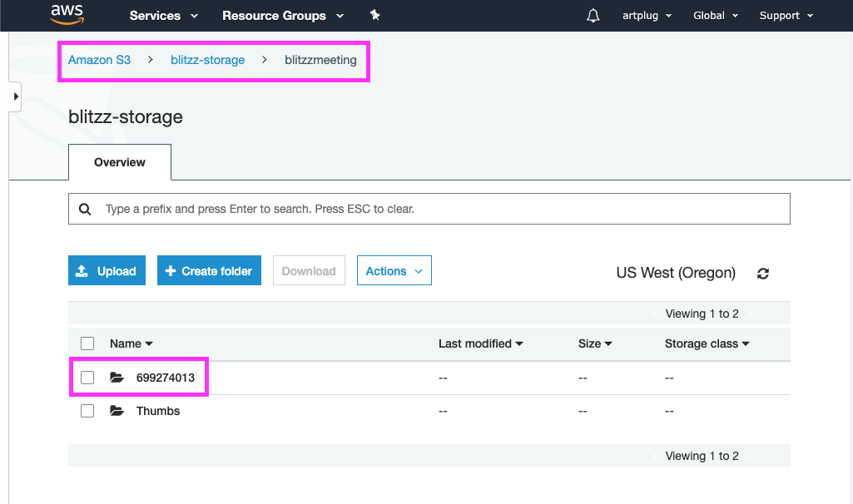Click bottom Viewing 1 to 2 pager text
This screenshot has height=504, width=853.
(x=702, y=456)
